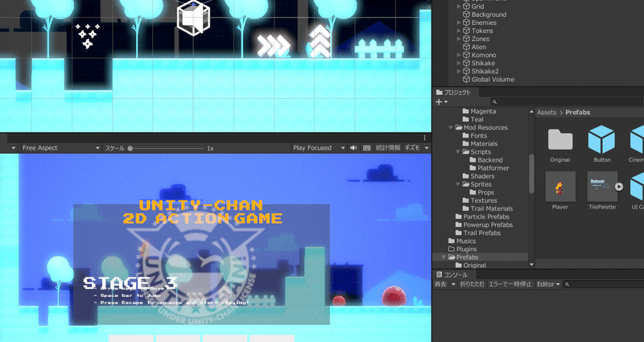
Task: Select the sparkle stars sprite in Scene
Action: (88, 36)
